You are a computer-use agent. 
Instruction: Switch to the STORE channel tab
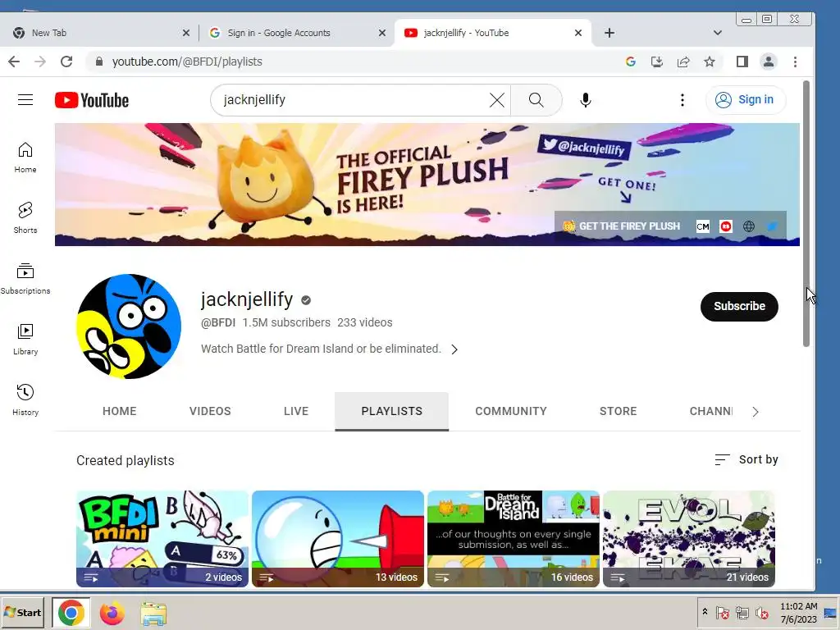pyautogui.click(x=619, y=412)
